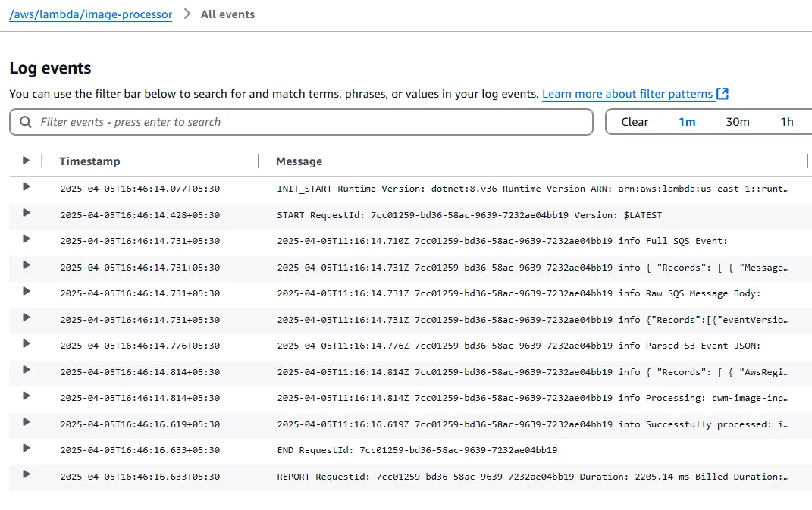Open the /aws/lambda/image-processor log group link
Image resolution: width=812 pixels, height=510 pixels.
click(89, 14)
